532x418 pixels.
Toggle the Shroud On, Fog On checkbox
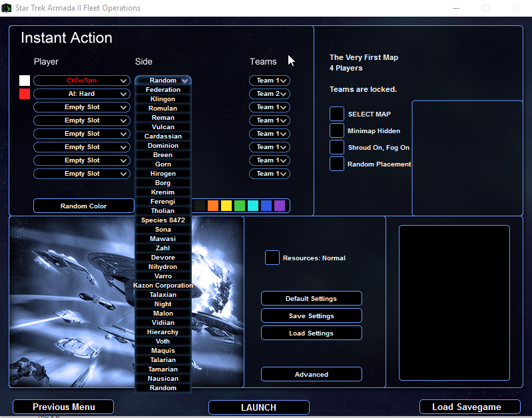336,147
